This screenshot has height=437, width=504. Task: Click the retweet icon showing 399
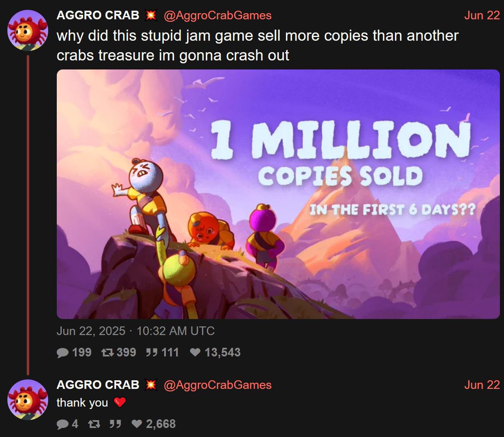click(x=108, y=353)
